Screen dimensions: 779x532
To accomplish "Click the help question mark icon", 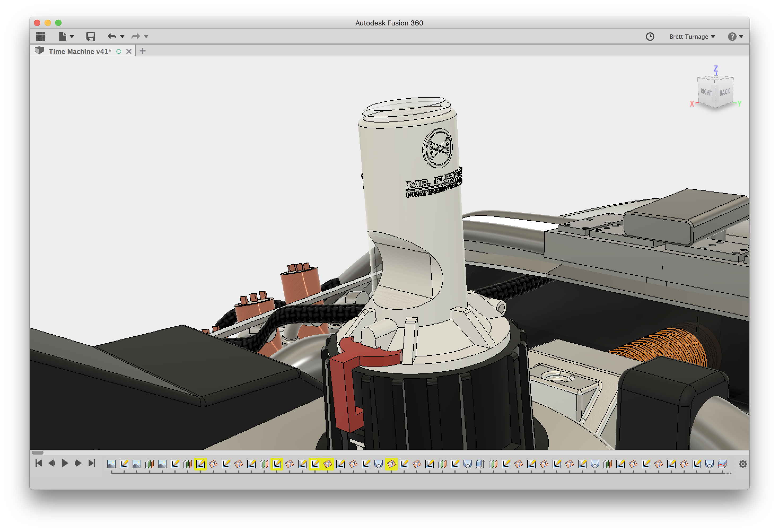I will [x=732, y=37].
